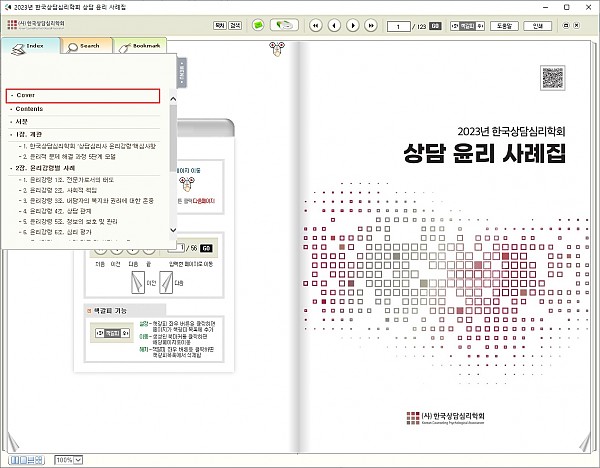Open the 목차 (table of contents) toolbar button
This screenshot has height=468, width=600.
pos(220,26)
